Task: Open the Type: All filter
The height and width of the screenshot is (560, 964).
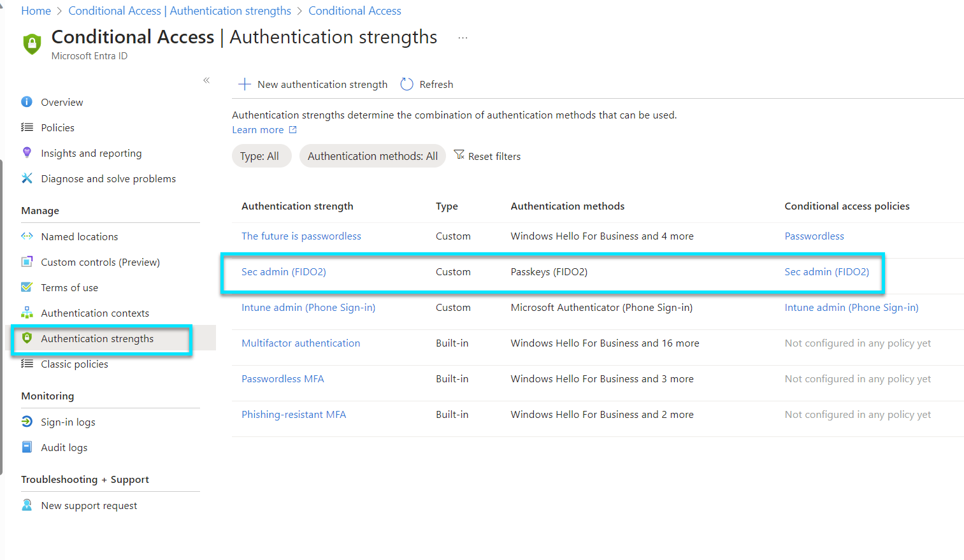Action: click(261, 156)
